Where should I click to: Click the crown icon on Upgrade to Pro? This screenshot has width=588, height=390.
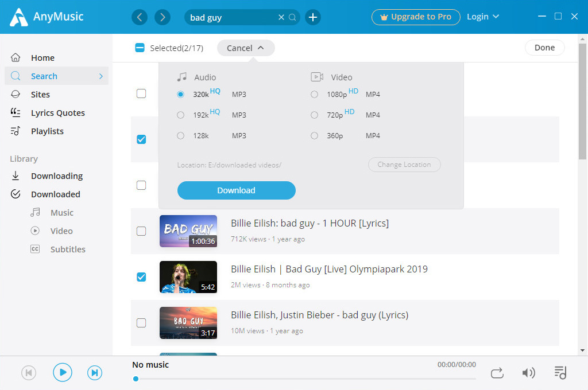pos(384,17)
